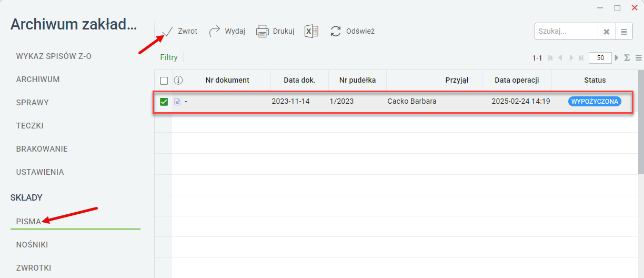Viewport: 644px width, 278px height.
Task: Go to the first page
Action: pyautogui.click(x=551, y=58)
